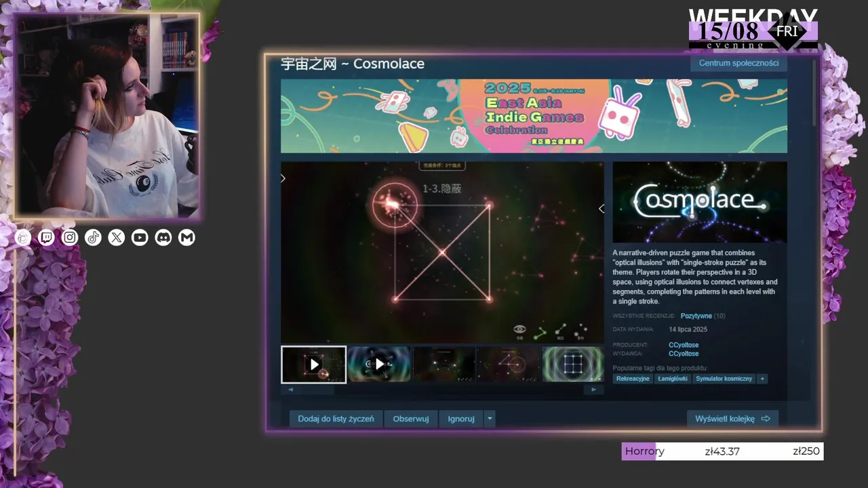
Task: Click Dodaj do listy życzeń button
Action: coord(336,419)
